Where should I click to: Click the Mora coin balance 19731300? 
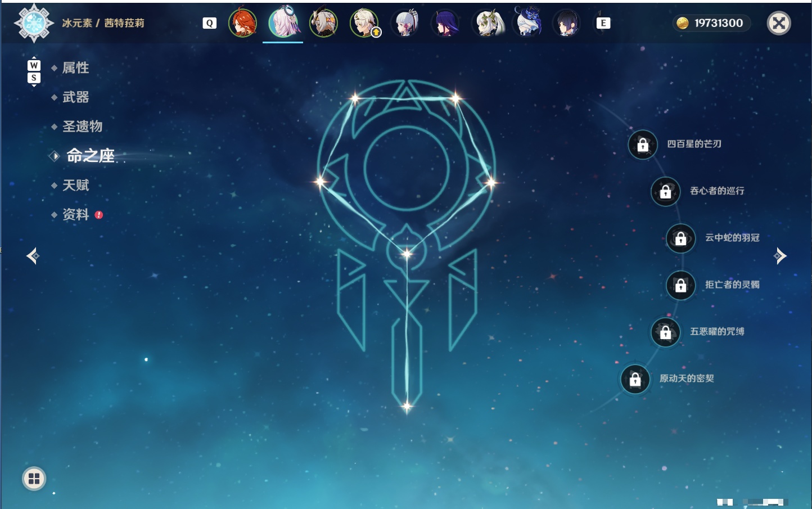[x=711, y=23]
